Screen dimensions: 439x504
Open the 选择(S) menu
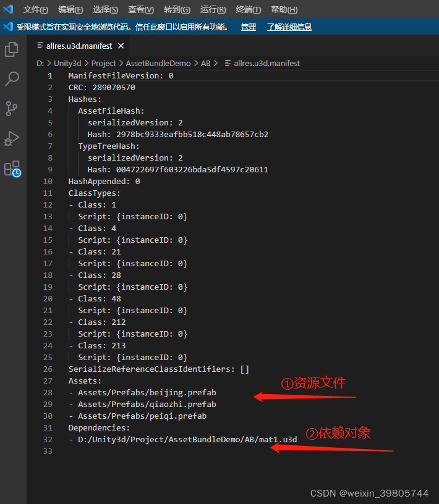click(105, 10)
